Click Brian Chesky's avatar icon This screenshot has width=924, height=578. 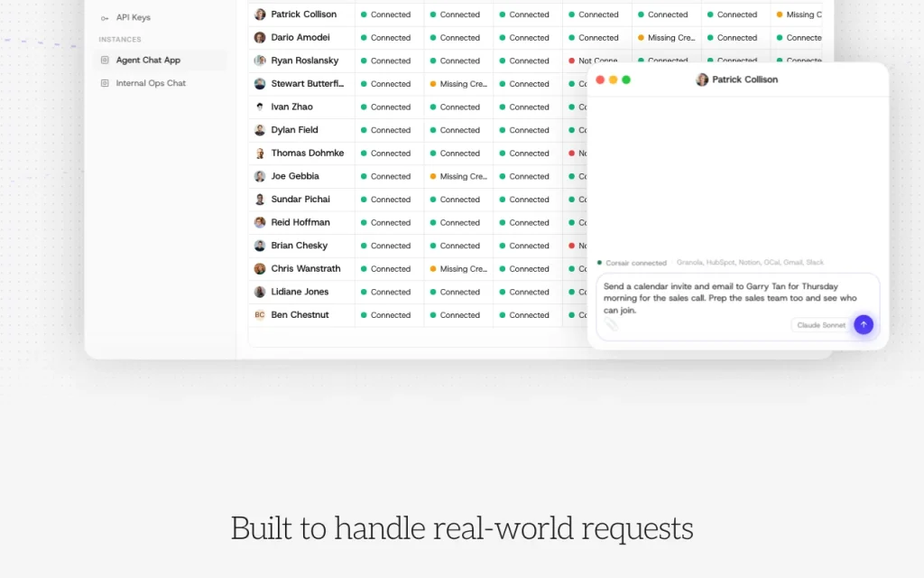coord(260,246)
